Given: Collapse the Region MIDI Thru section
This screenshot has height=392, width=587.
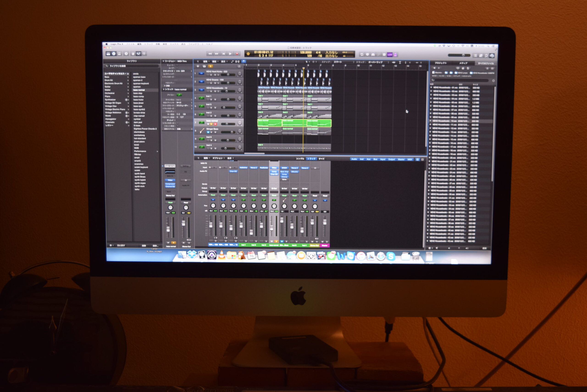Looking at the screenshot, I should [x=163, y=61].
